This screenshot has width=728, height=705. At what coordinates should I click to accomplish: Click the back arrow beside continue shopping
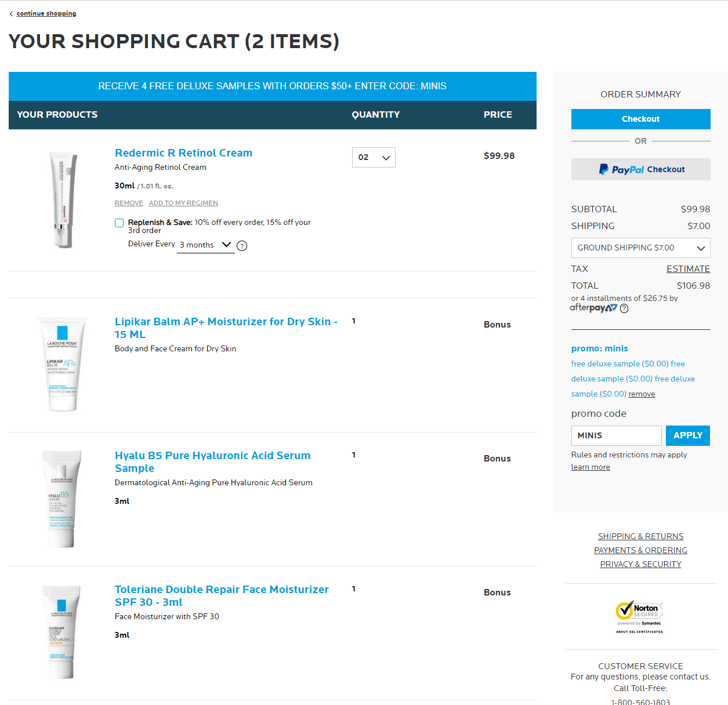pyautogui.click(x=12, y=14)
